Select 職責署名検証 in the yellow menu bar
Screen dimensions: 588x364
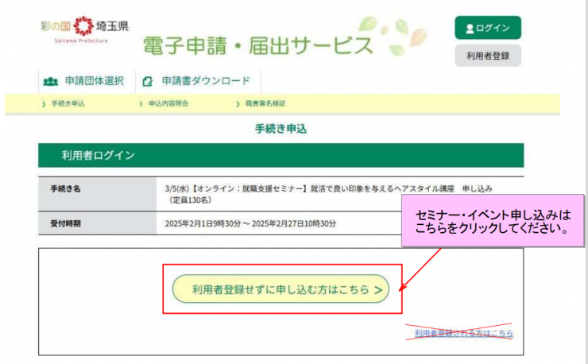[265, 103]
